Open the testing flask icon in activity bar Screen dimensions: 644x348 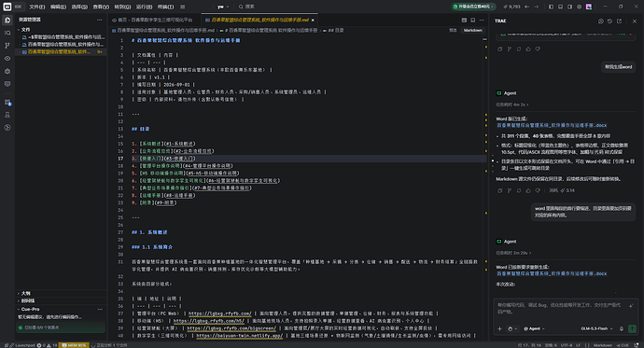pos(7,115)
